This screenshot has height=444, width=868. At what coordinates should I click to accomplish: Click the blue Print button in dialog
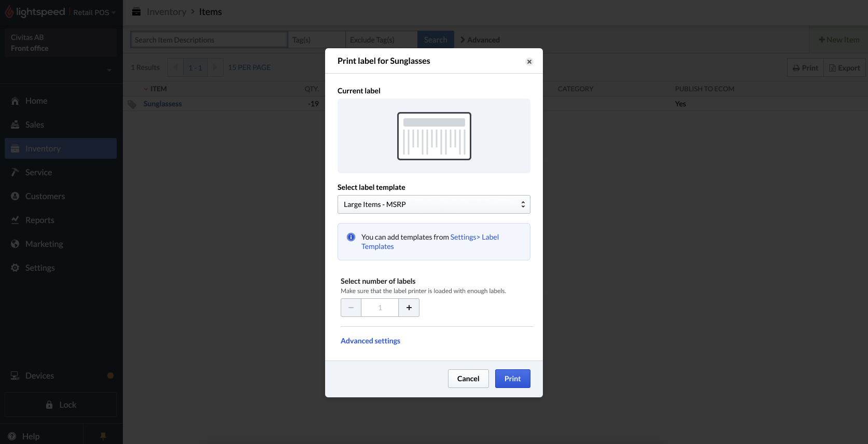click(513, 379)
